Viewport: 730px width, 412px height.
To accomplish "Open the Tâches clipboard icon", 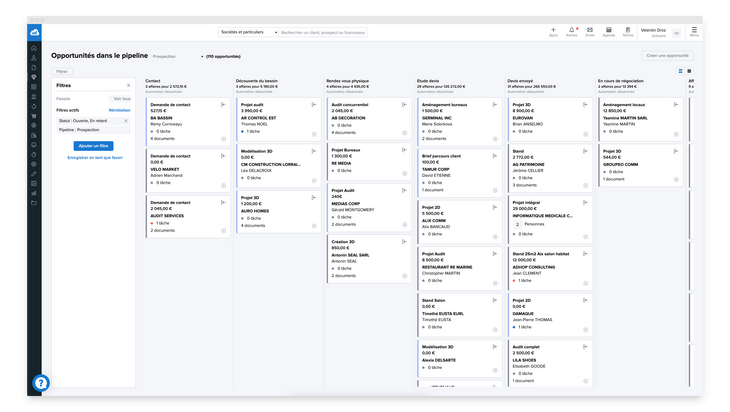I will 628,32.
